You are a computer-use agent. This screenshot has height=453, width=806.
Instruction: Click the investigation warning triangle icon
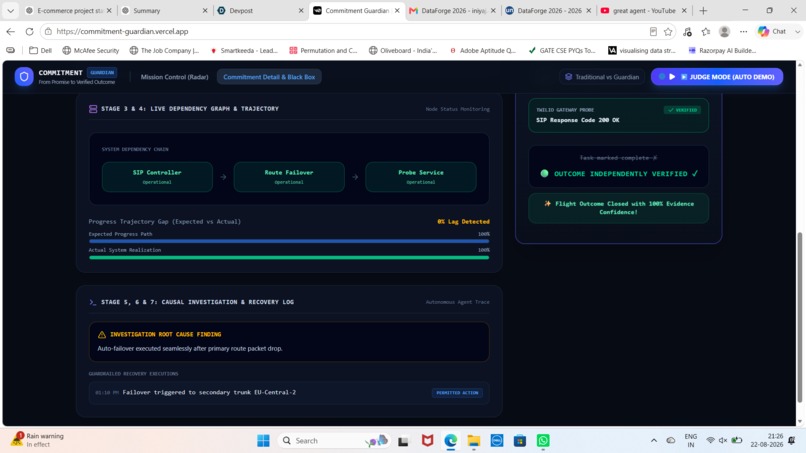(x=102, y=334)
